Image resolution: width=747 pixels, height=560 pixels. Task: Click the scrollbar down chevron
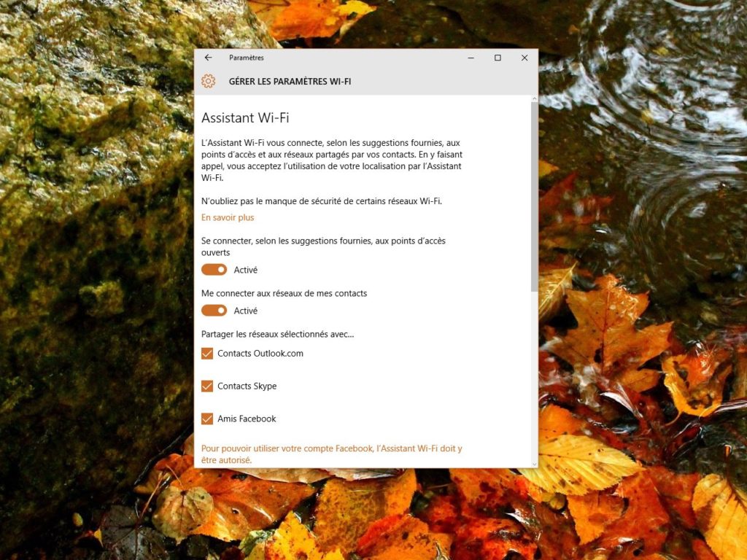click(533, 462)
